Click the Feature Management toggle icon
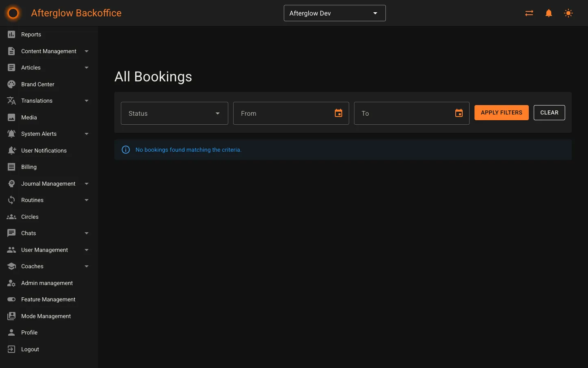 (12, 299)
